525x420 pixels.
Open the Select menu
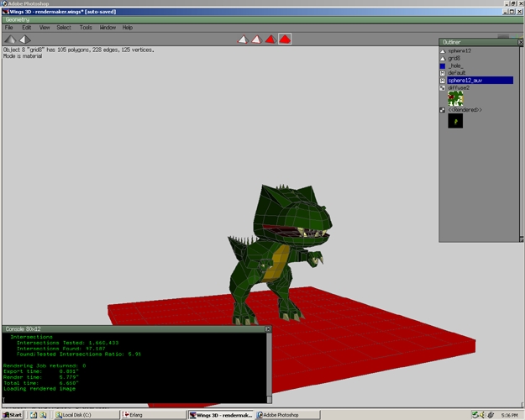pyautogui.click(x=64, y=28)
